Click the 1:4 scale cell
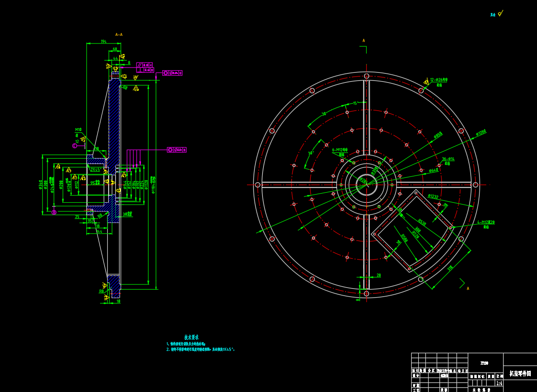The height and width of the screenshot is (392, 537). [499, 383]
